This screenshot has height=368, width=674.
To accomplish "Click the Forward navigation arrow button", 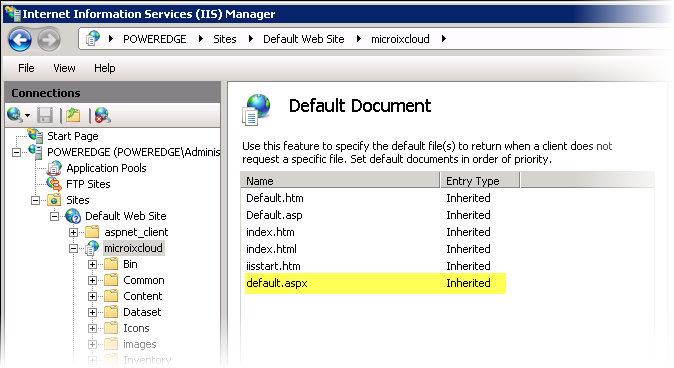I will (49, 40).
